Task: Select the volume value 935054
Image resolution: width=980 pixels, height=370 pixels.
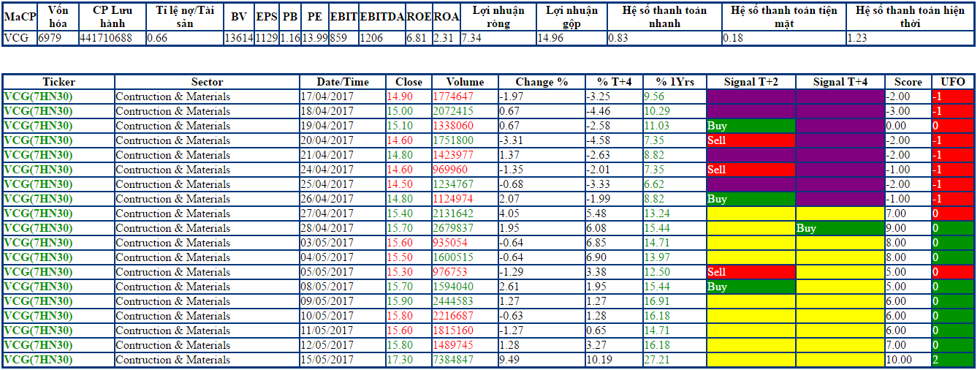Action: click(x=450, y=243)
